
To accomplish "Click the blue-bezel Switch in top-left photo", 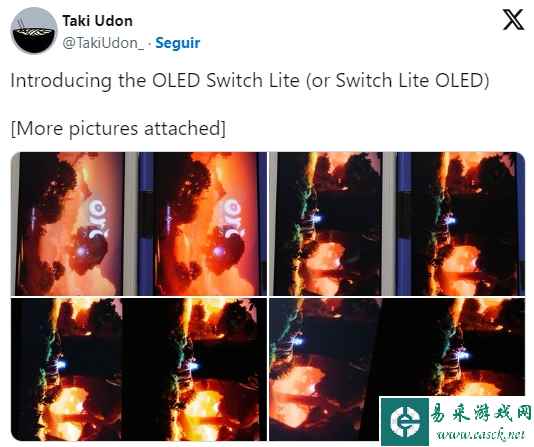I will (x=203, y=224).
